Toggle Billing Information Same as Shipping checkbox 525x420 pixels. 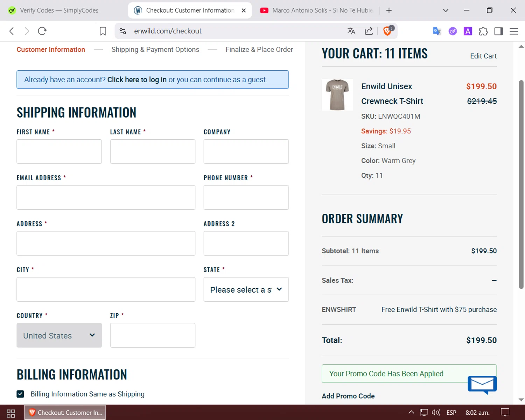pos(20,394)
